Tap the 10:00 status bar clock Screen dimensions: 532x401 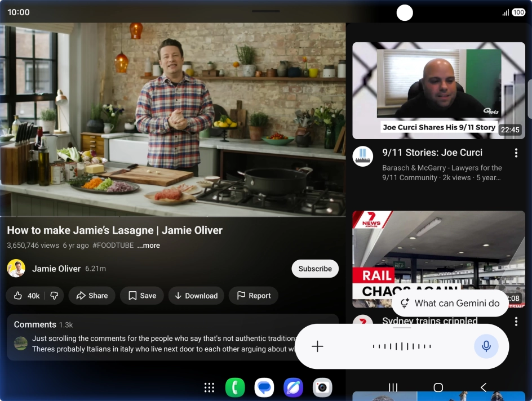pyautogui.click(x=19, y=12)
